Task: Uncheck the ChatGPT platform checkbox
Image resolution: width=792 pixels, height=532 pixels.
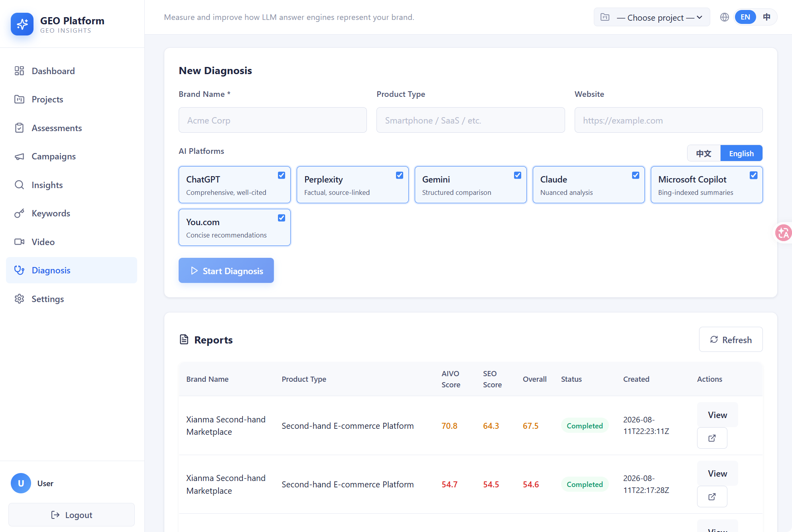Action: pyautogui.click(x=282, y=175)
